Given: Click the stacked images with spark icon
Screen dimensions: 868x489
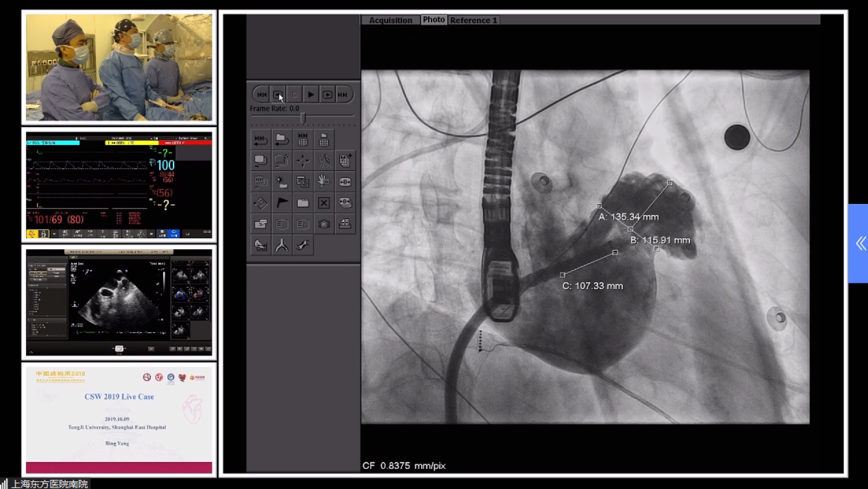Looking at the screenshot, I should click(282, 161).
